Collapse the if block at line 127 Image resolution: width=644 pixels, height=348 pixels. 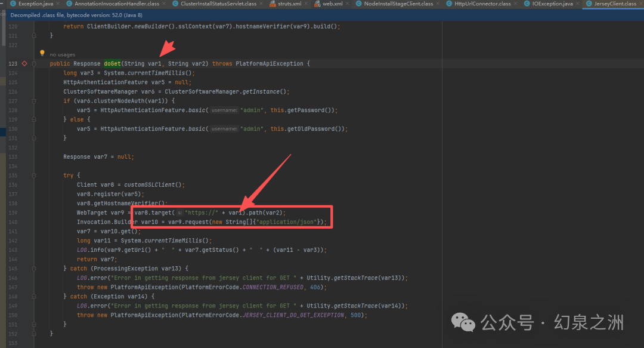tap(34, 101)
